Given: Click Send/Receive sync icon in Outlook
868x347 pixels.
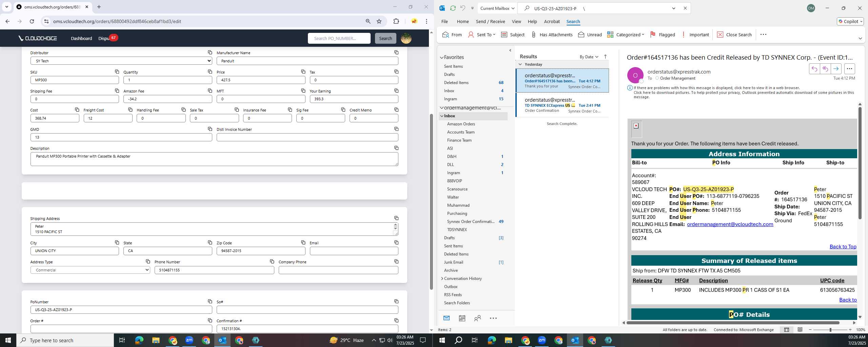Looking at the screenshot, I should click(x=453, y=8).
